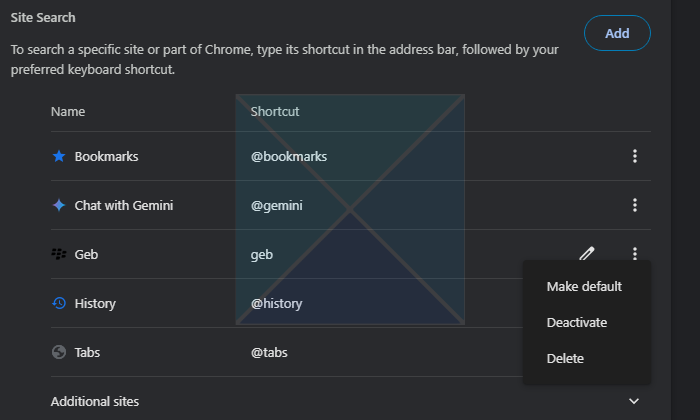
Task: Open more actions for Chat with Gemini
Action: (634, 205)
